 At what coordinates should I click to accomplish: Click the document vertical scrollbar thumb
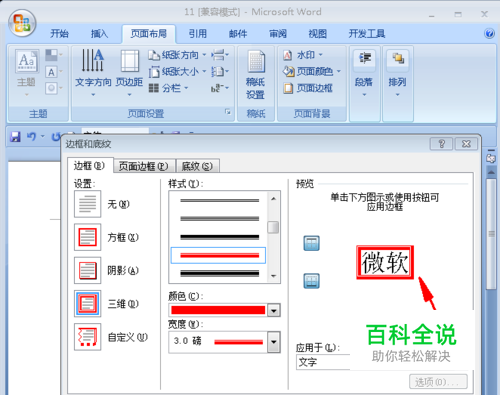point(491,233)
